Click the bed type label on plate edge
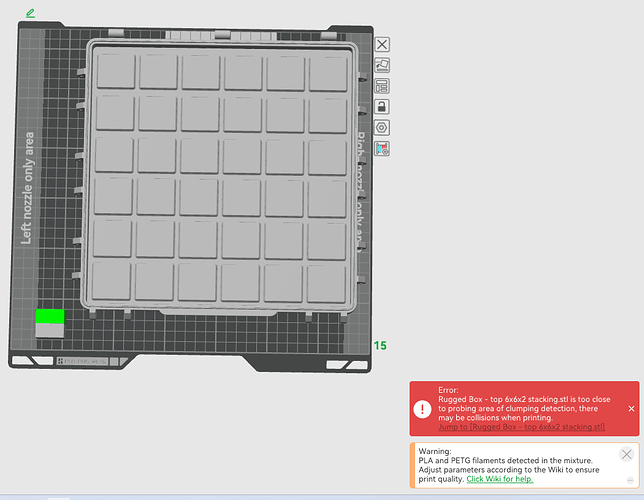Image resolution: width=644 pixels, height=500 pixels. click(x=82, y=361)
